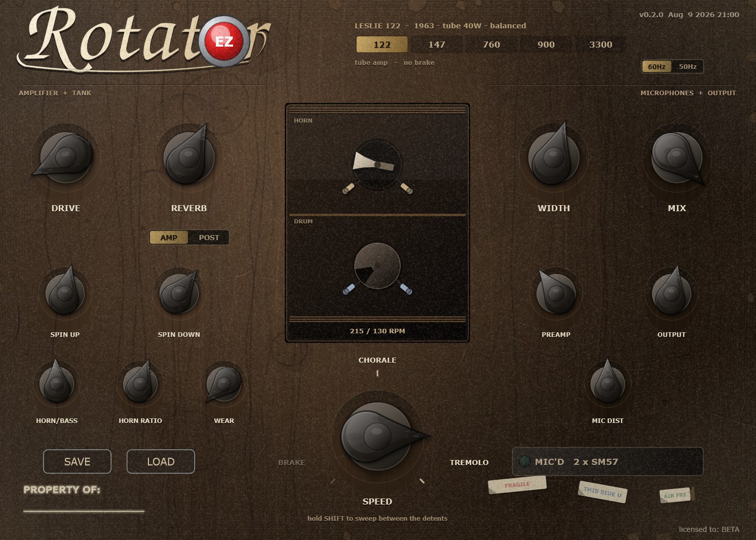756x540 pixels.
Task: Click the rotating horn graphic
Action: pos(377,164)
